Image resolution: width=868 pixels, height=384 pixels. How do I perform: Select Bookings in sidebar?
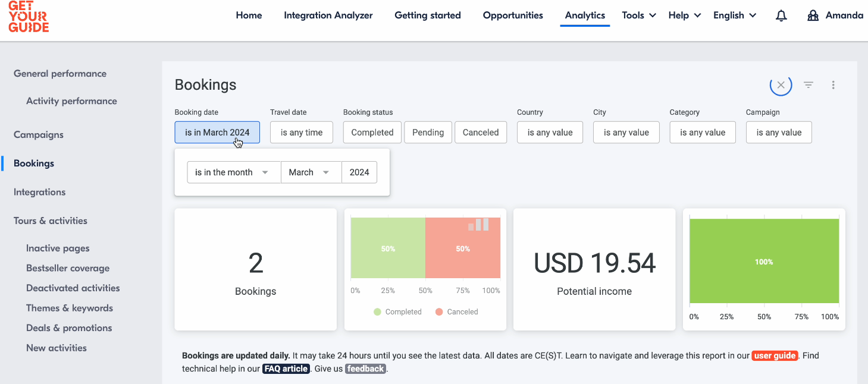[34, 163]
